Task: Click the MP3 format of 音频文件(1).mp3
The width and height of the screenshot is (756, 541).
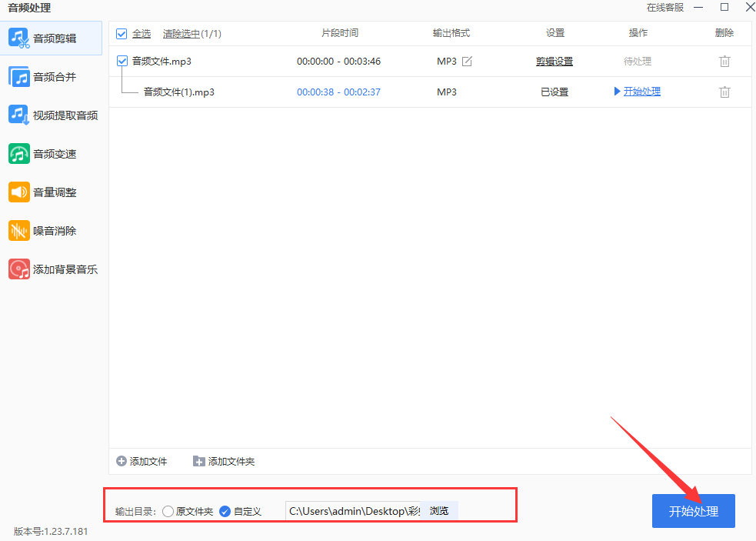Action: 447,92
